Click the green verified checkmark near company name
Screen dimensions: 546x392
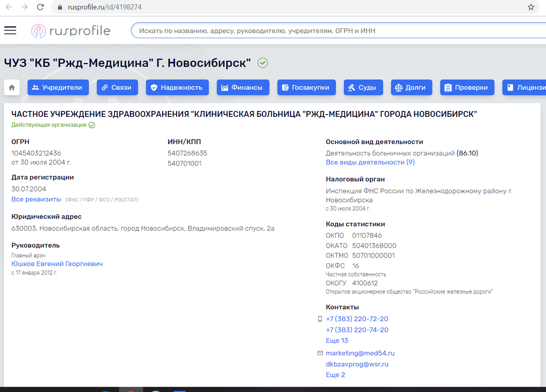click(x=263, y=63)
